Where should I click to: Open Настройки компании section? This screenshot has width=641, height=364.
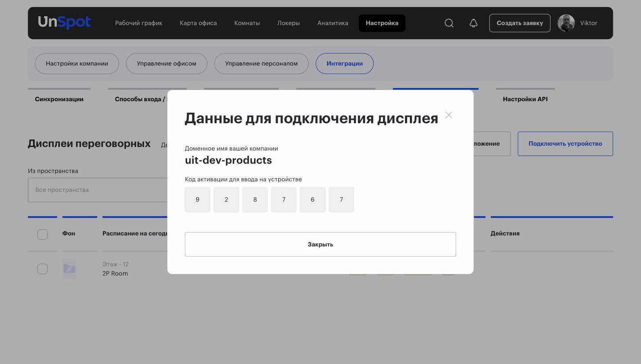[x=77, y=63]
